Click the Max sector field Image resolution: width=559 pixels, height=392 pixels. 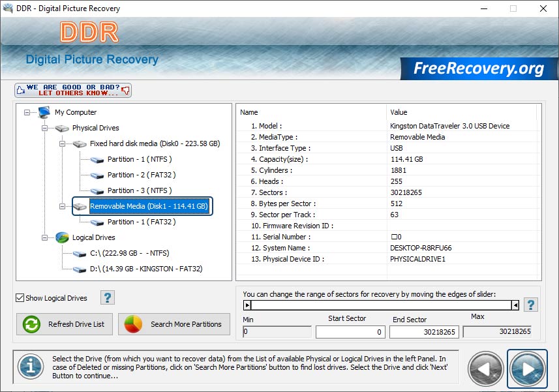click(497, 332)
